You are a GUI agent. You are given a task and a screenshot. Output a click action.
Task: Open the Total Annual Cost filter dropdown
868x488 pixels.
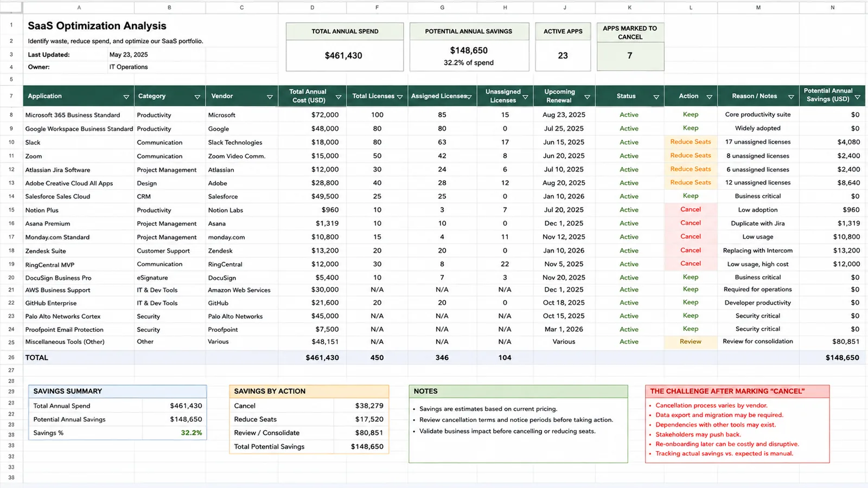tap(339, 97)
